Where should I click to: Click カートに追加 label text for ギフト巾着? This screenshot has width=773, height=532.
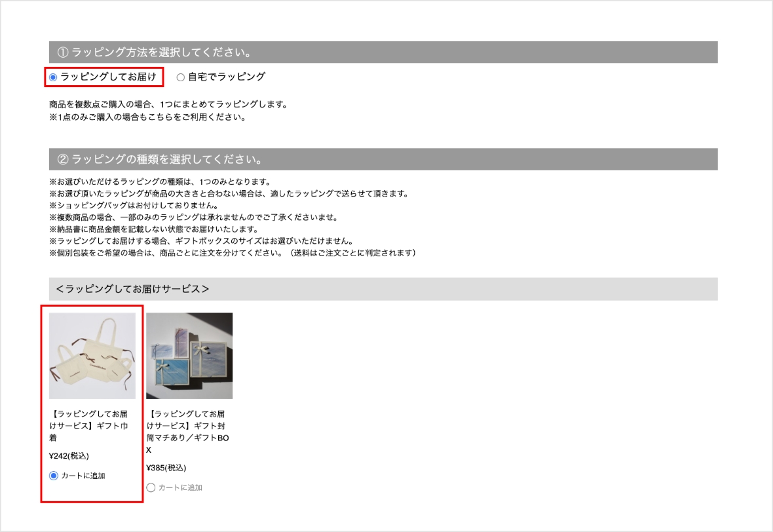pos(83,476)
